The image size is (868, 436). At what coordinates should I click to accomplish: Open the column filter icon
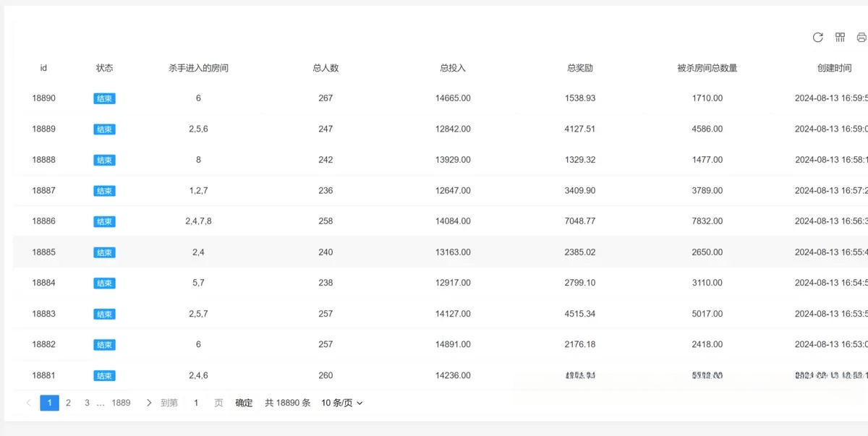pos(840,38)
